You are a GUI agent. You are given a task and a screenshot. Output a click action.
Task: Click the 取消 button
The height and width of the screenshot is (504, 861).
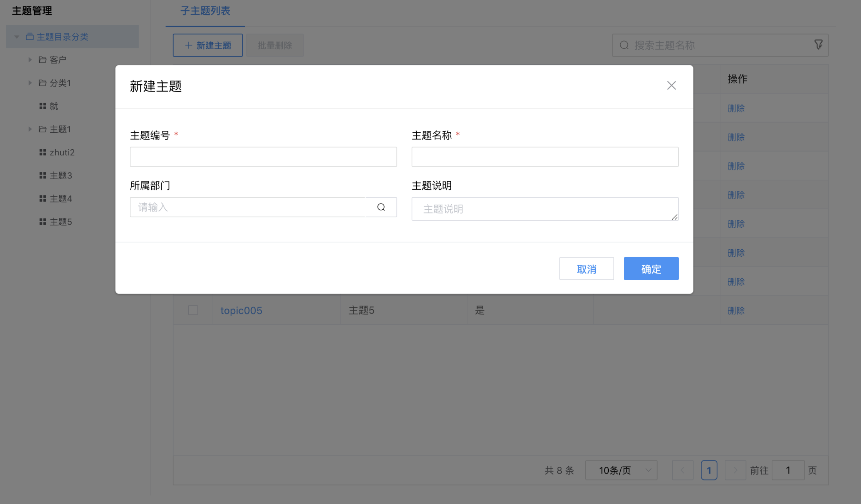tap(586, 269)
